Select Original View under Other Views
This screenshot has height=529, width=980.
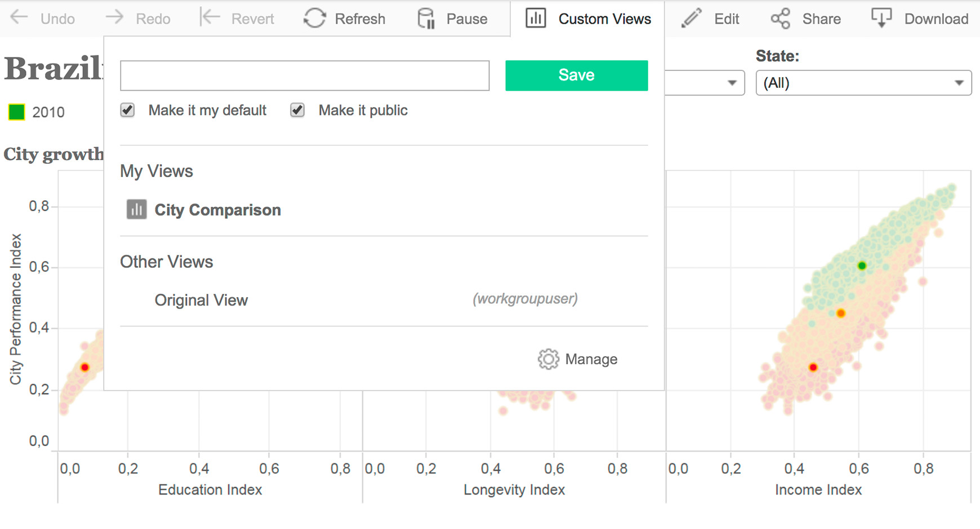pyautogui.click(x=201, y=300)
